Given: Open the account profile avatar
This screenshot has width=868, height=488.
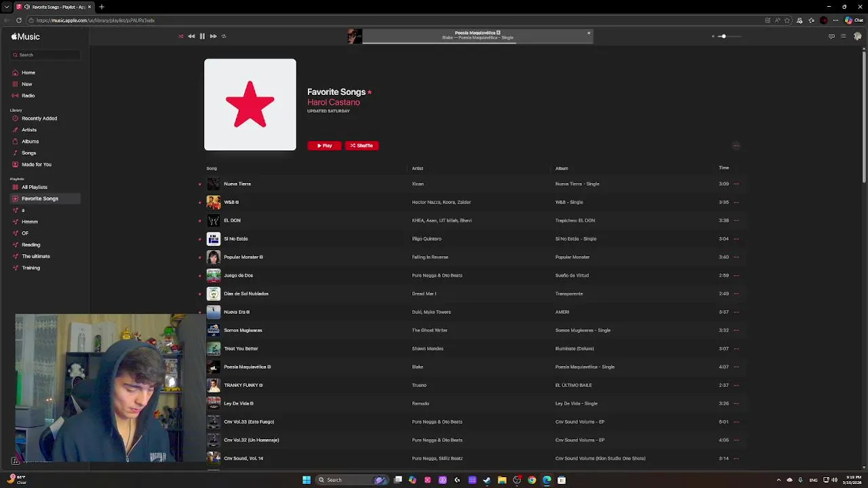Looking at the screenshot, I should (857, 36).
